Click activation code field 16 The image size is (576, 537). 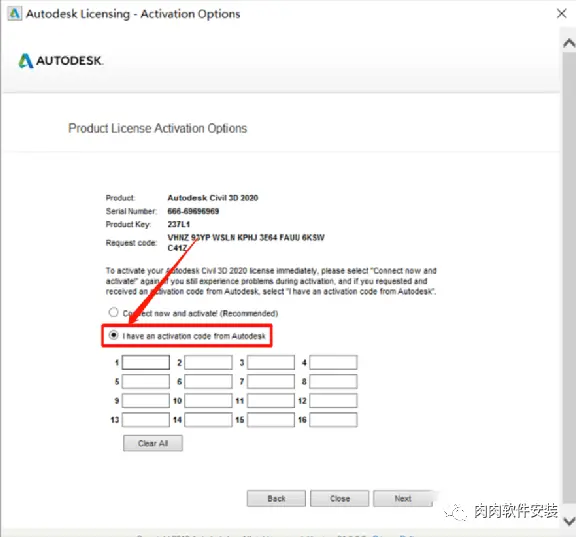pos(333,419)
